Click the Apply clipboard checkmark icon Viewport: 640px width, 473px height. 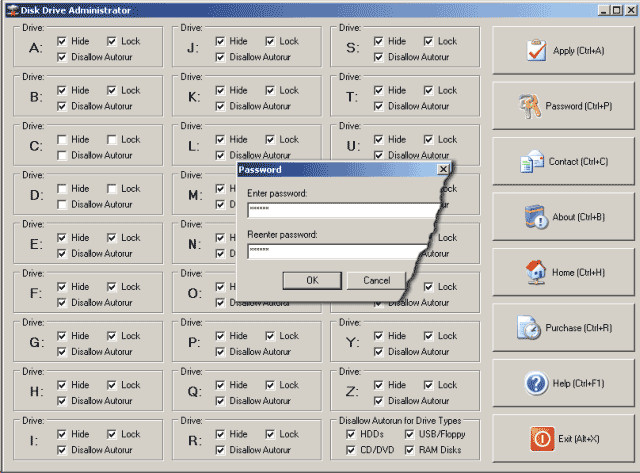pyautogui.click(x=535, y=50)
